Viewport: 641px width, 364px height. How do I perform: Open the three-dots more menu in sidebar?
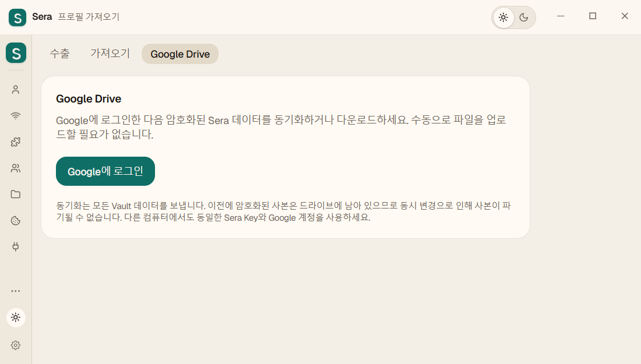[x=16, y=291]
